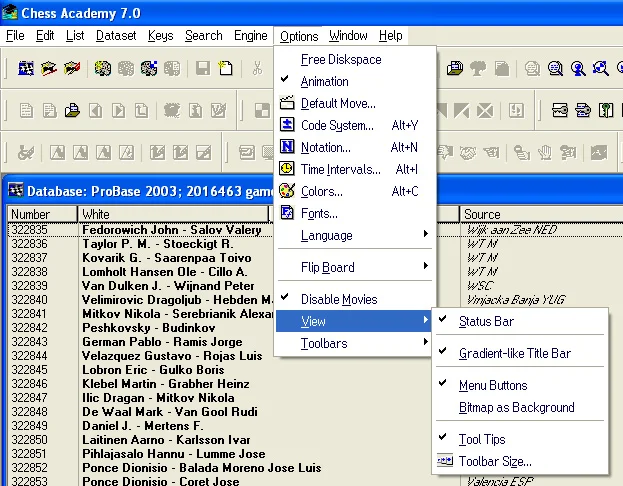Click the scissors cut icon
Image resolution: width=623 pixels, height=486 pixels.
click(257, 68)
